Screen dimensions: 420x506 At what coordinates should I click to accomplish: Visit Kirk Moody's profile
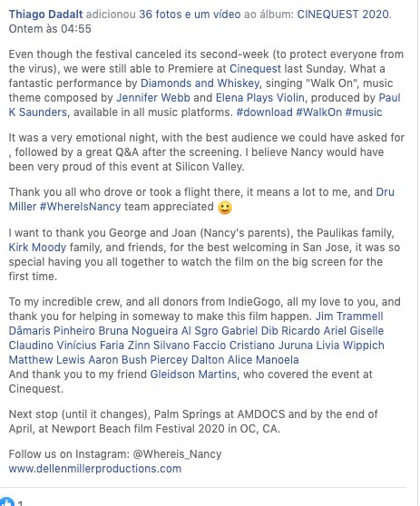click(x=37, y=248)
